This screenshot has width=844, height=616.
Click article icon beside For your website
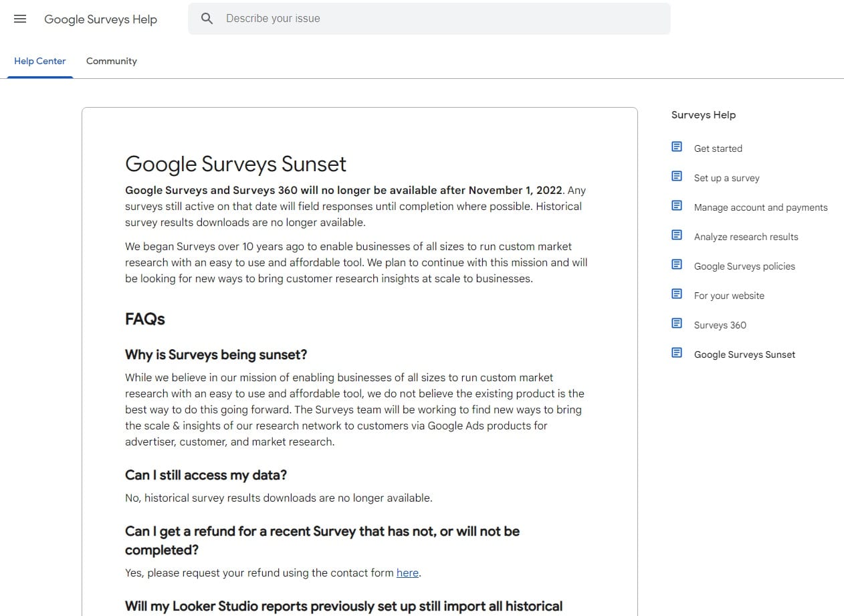coord(677,294)
